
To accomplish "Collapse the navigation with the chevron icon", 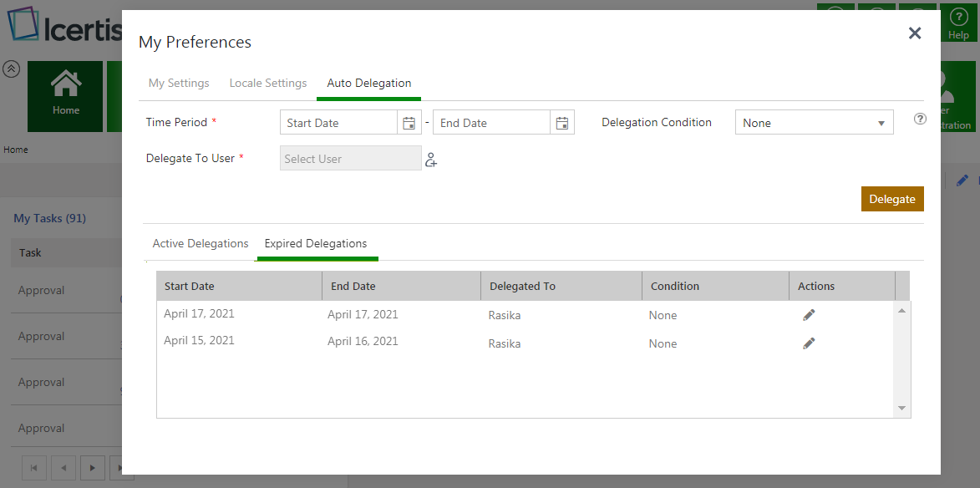I will tap(11, 69).
